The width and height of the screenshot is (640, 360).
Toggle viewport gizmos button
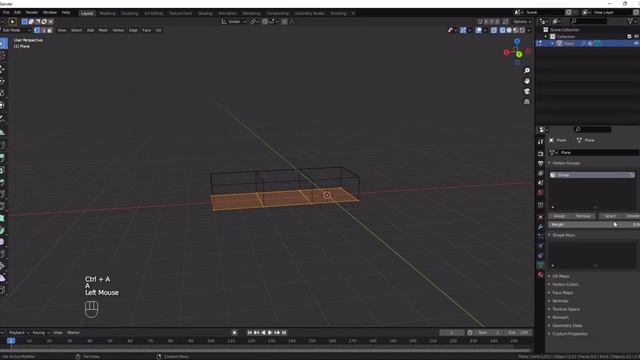pyautogui.click(x=463, y=30)
